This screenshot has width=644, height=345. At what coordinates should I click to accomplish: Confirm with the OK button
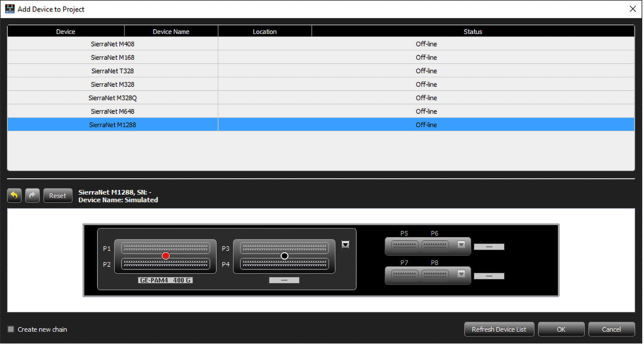[561, 330]
